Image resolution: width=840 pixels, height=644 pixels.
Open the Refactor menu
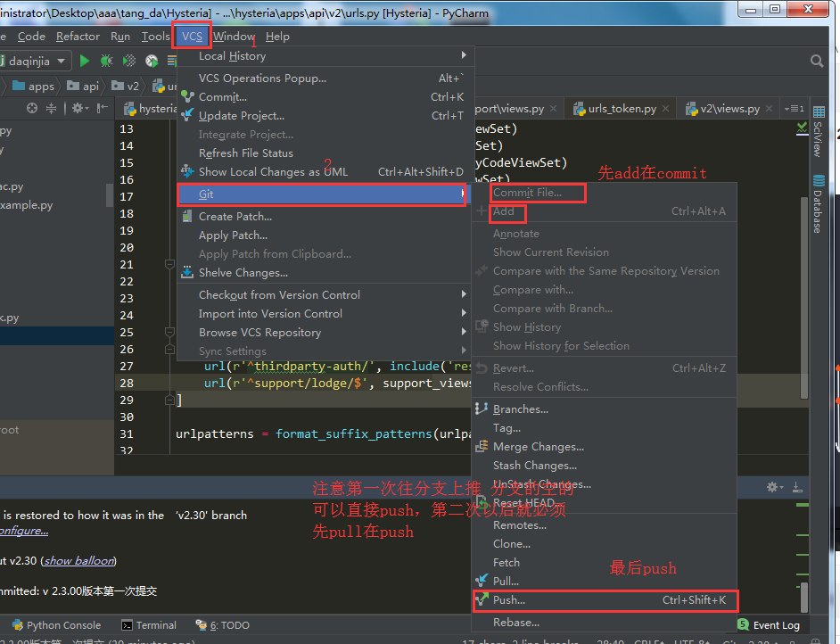pos(78,36)
